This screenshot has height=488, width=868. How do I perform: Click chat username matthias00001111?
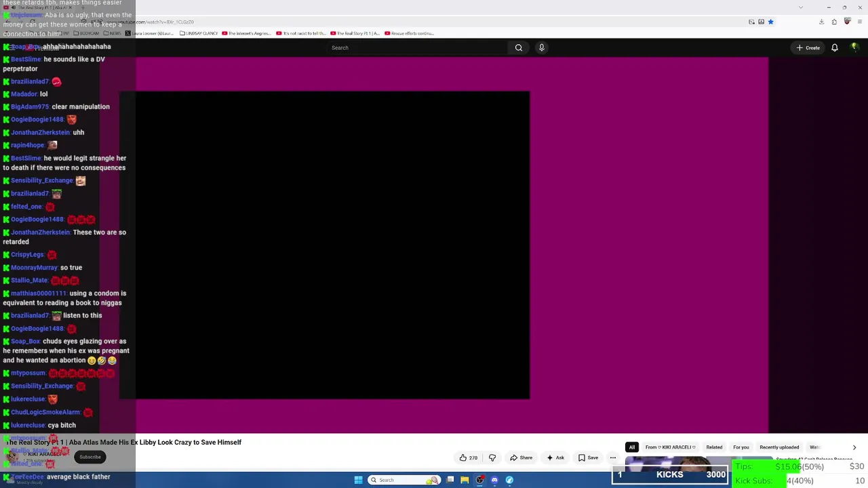coord(39,293)
